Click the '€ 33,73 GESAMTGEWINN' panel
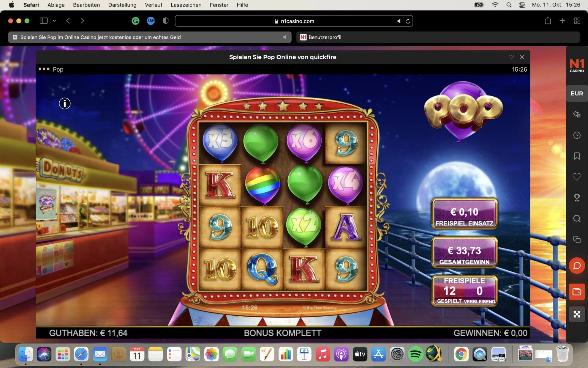The height and width of the screenshot is (368, 588). coord(464,253)
